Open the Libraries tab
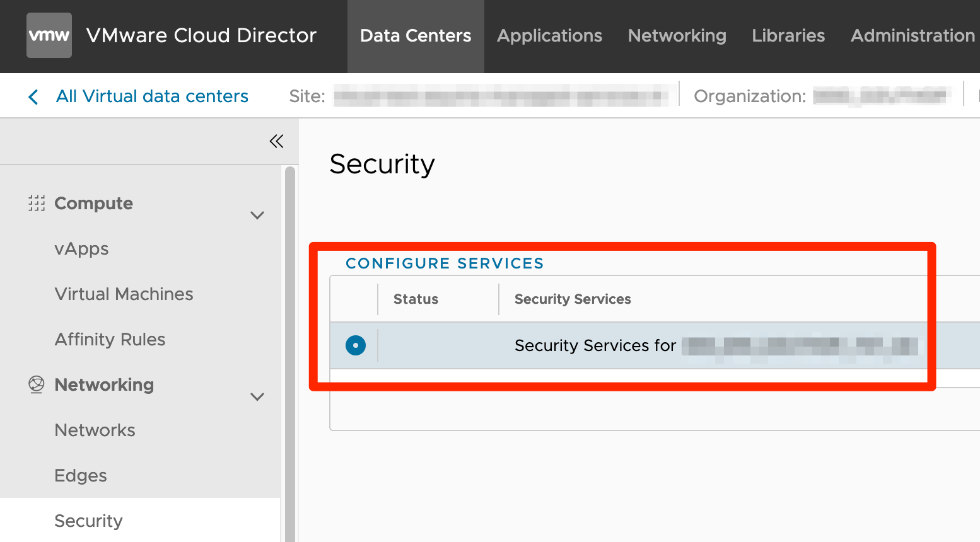Viewport: 980px width, 542px height. [x=788, y=36]
